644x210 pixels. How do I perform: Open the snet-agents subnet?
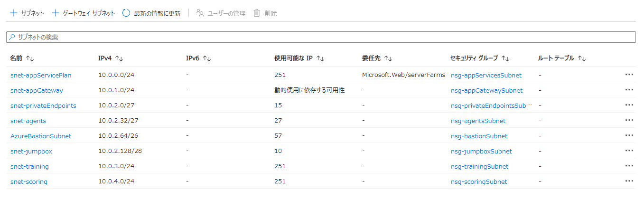coord(28,121)
